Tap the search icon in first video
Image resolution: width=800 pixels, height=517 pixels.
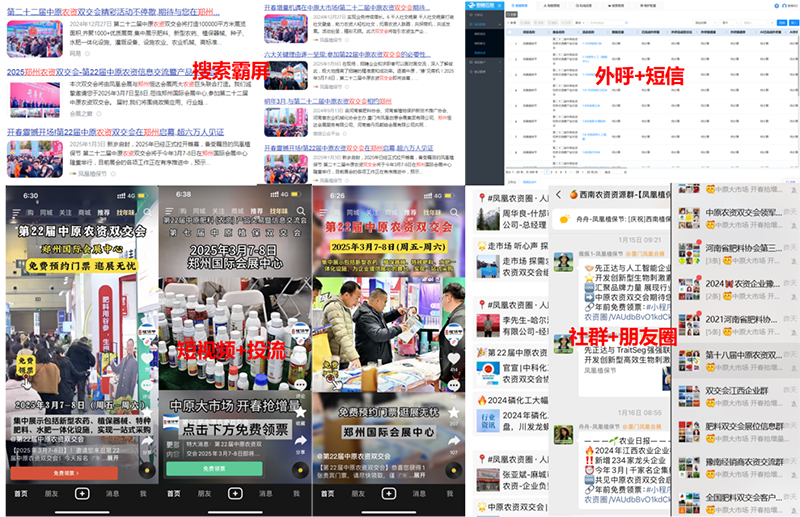click(147, 212)
